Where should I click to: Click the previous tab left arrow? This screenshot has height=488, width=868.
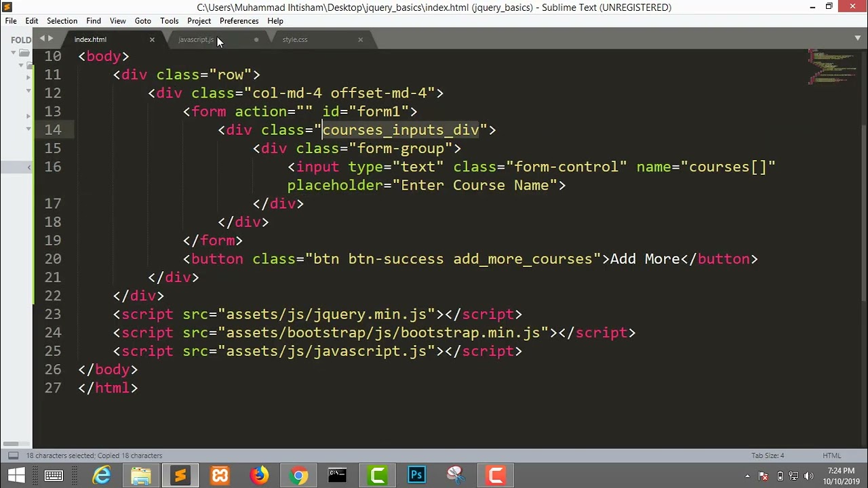(42, 39)
